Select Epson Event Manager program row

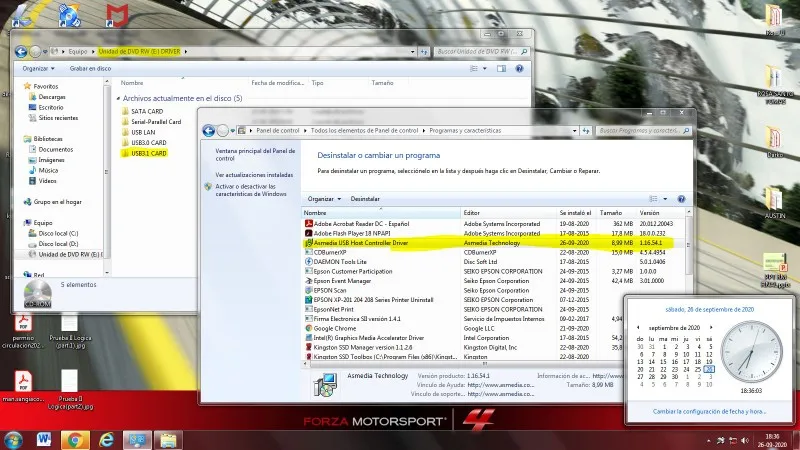click(x=494, y=281)
